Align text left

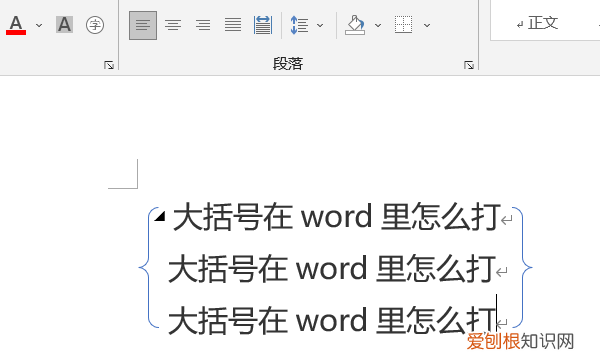point(143,26)
